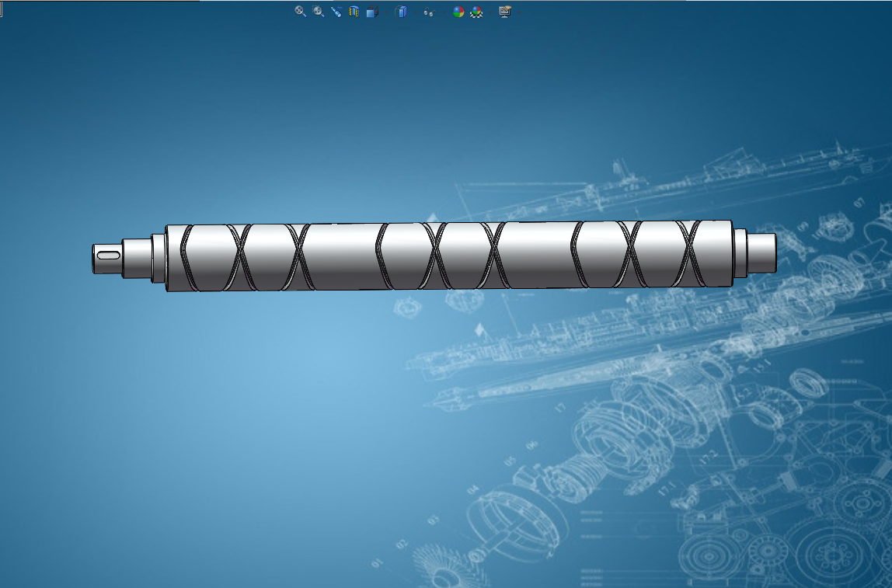
Task: Expand the View Orientation dropdown arrow
Action: [x=386, y=12]
